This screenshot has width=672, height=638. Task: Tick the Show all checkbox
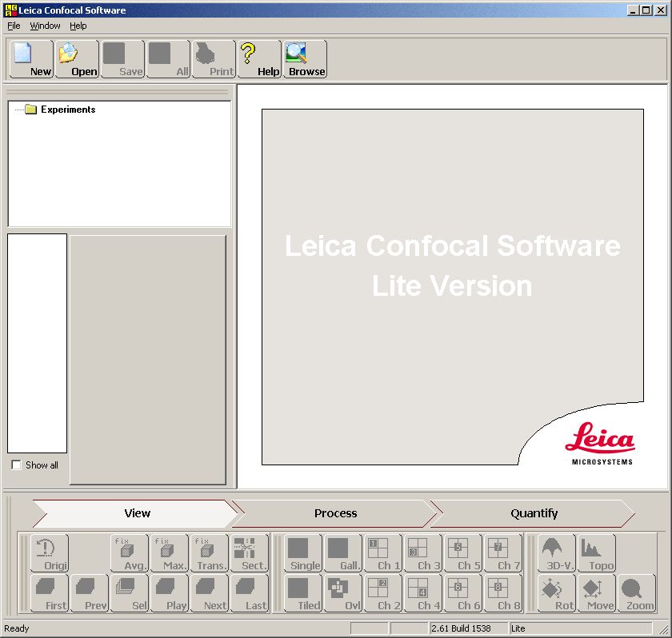pyautogui.click(x=16, y=465)
